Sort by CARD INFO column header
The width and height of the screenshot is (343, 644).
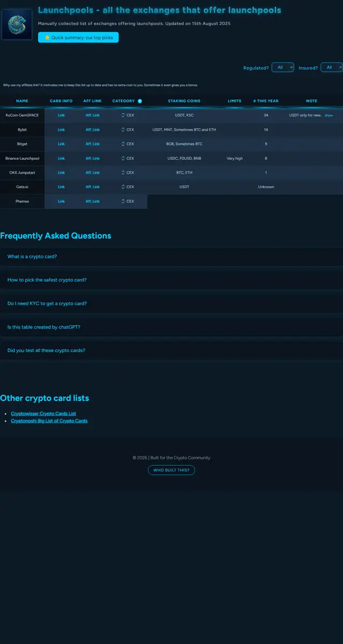click(61, 101)
